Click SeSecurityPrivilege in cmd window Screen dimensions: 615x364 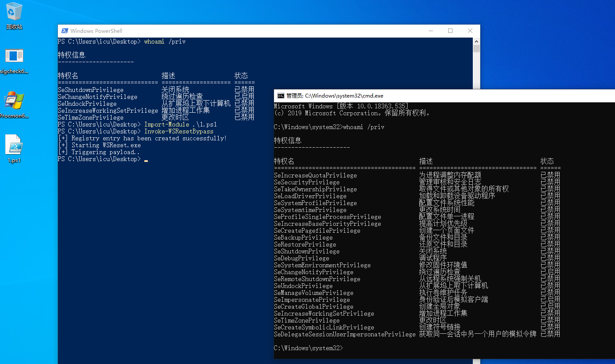307,182
